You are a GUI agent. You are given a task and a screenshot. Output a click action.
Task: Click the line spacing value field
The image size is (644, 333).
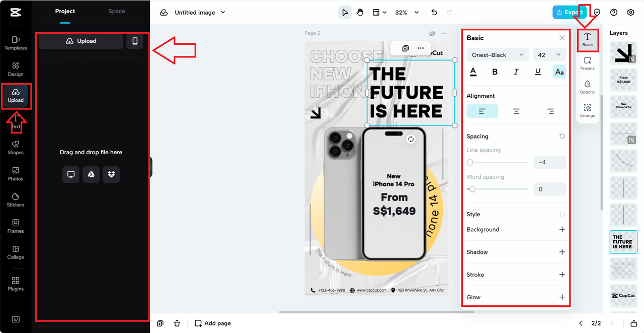click(x=549, y=163)
